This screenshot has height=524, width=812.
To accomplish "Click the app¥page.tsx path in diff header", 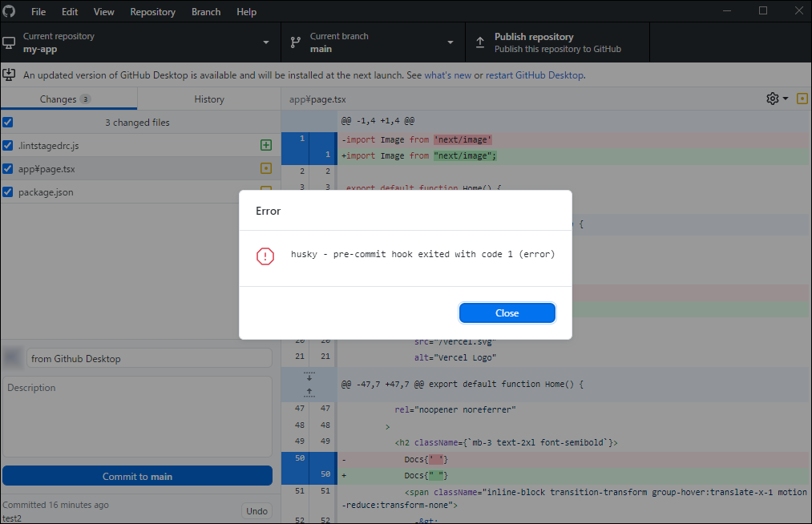I will 317,99.
